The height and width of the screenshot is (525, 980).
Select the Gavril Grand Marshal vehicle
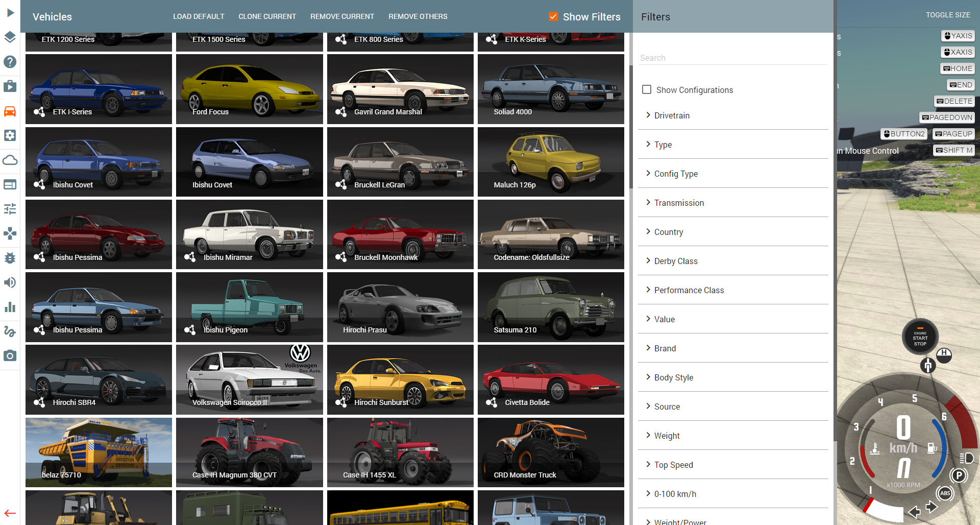(x=400, y=89)
